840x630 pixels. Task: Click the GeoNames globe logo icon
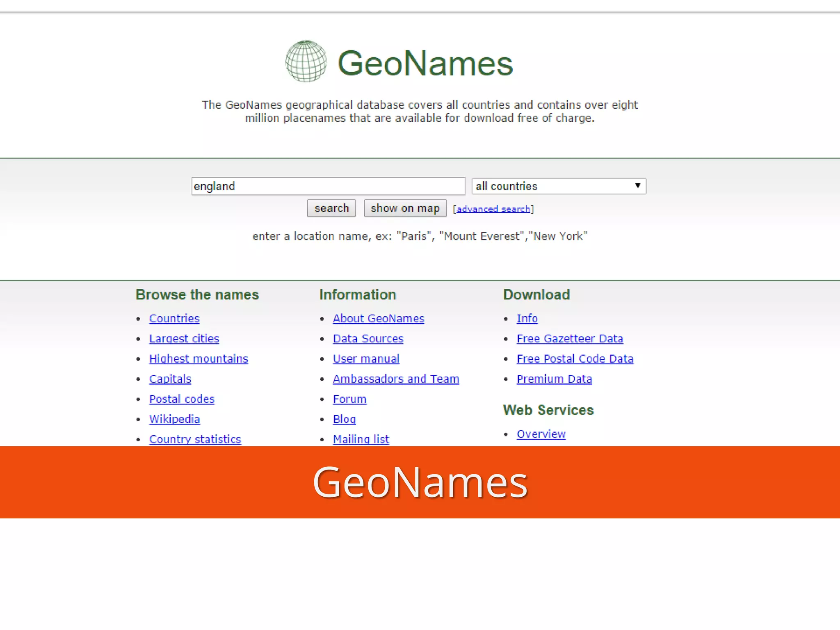click(306, 62)
